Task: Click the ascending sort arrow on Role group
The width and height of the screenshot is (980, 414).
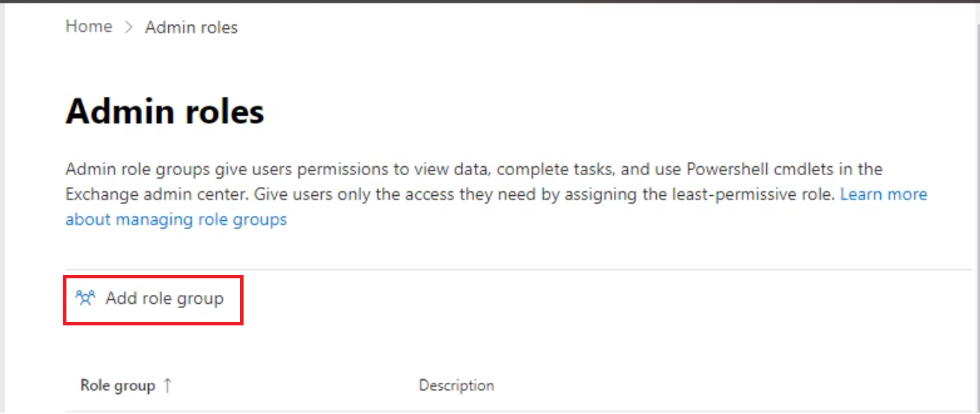Action: tap(167, 386)
